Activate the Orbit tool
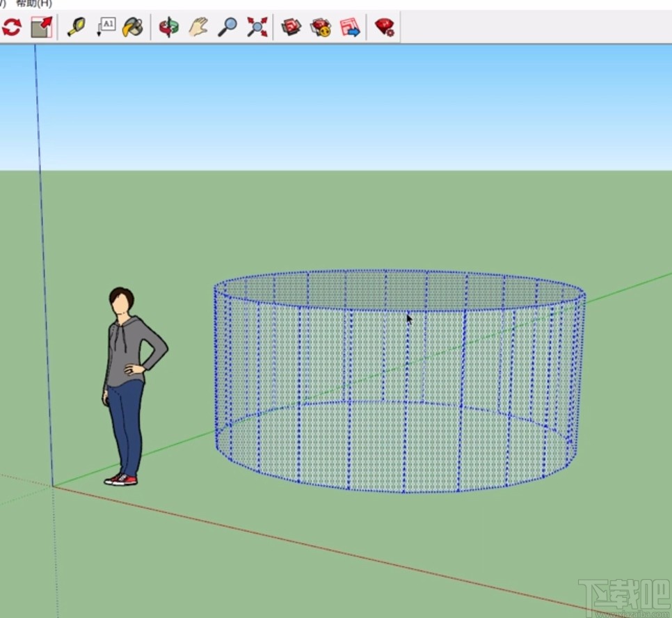The width and height of the screenshot is (672, 618). (168, 27)
